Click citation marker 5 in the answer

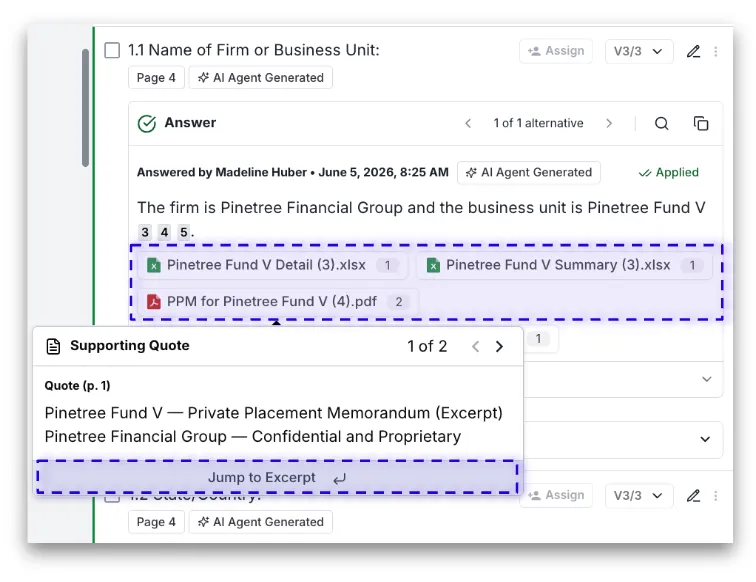tap(183, 232)
